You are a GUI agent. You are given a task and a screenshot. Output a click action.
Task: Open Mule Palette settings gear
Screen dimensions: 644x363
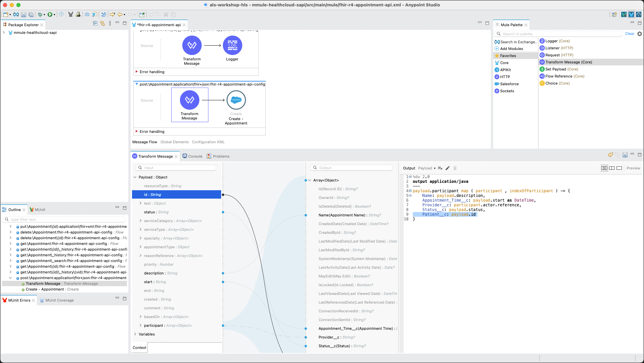(640, 34)
